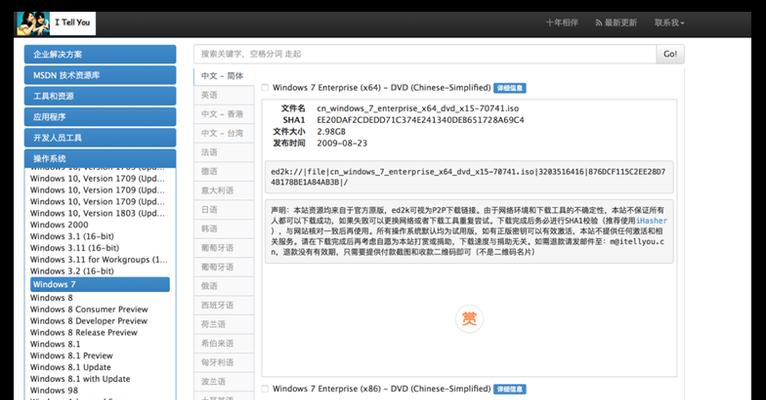Expand the 应用程序 panel
This screenshot has width=766, height=400.
coord(100,117)
